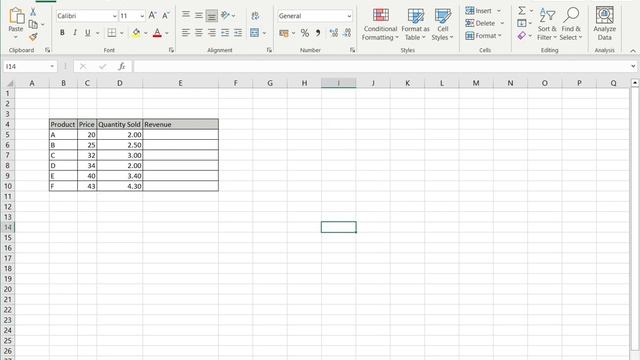Open Format as Table gallery
Screen dimensions: 640x360
[x=415, y=24]
